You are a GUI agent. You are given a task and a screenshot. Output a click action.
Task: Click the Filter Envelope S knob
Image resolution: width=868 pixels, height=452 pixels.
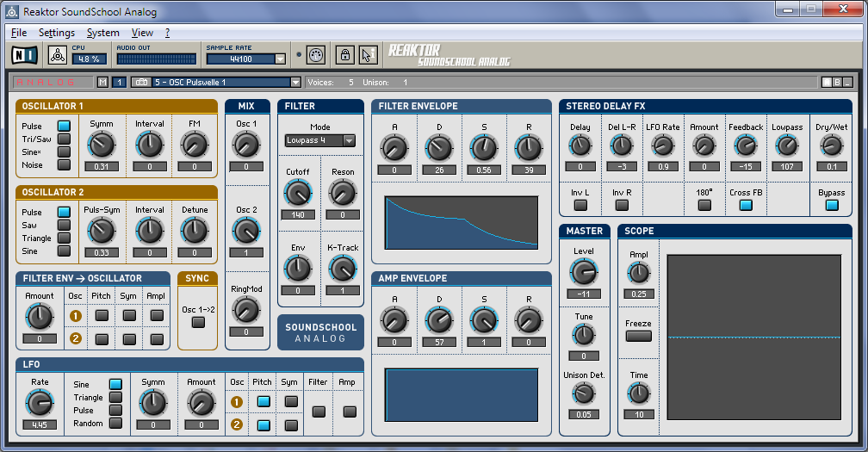coord(484,148)
